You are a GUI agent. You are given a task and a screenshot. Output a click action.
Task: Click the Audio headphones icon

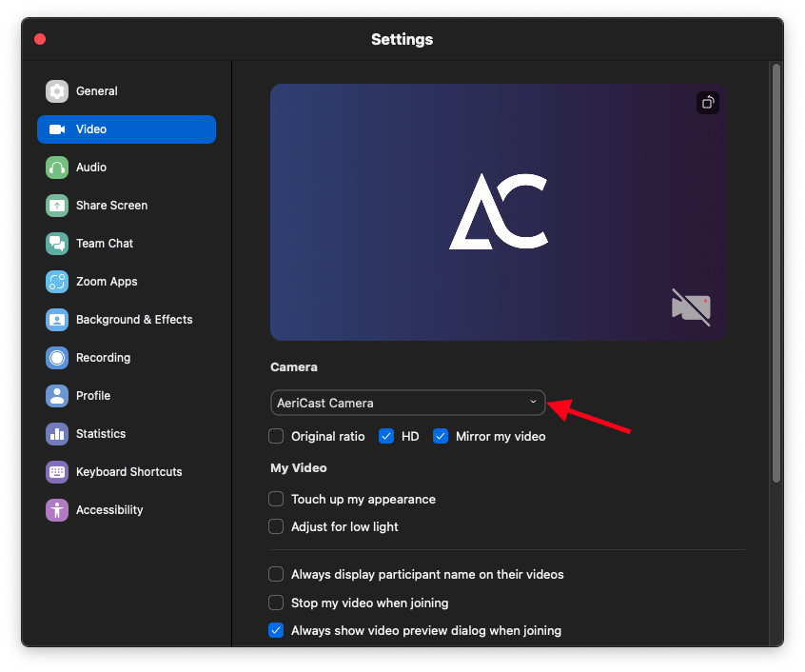57,168
